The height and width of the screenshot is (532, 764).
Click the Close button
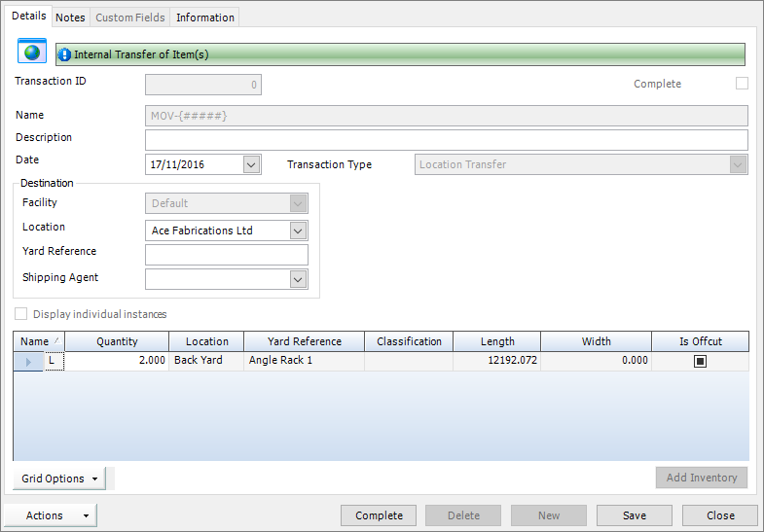coord(720,515)
